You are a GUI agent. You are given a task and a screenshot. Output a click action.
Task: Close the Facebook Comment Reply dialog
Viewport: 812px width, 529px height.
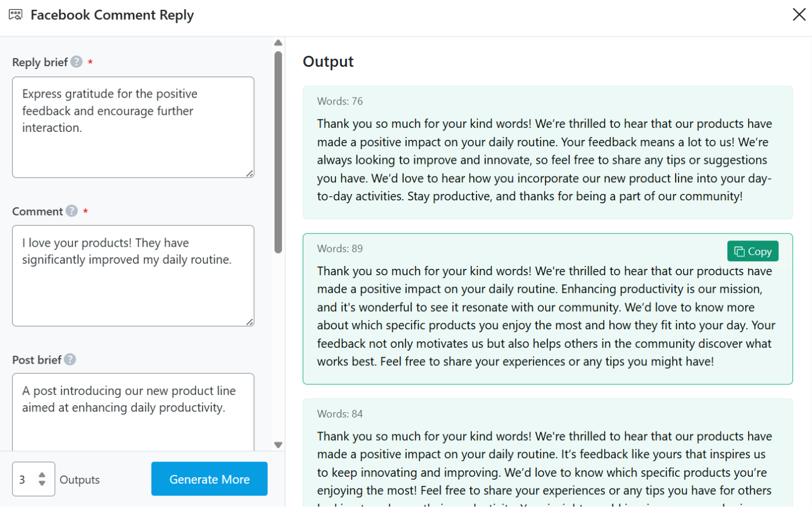point(799,15)
